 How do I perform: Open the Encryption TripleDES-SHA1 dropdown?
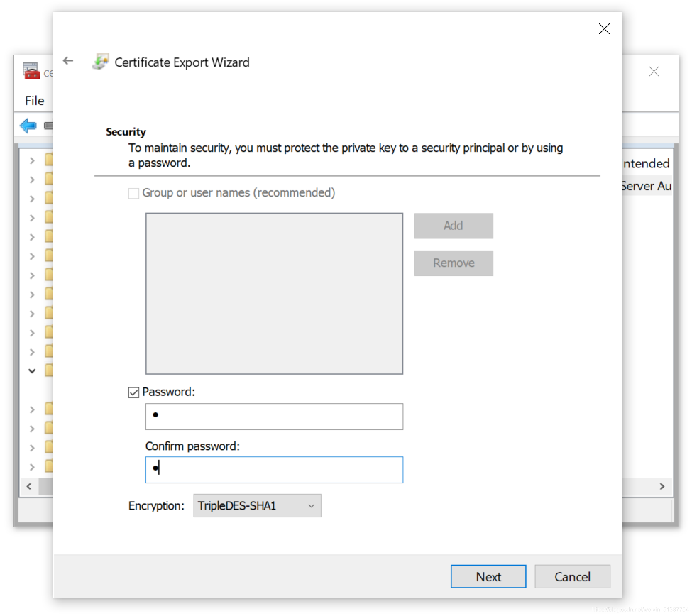(257, 506)
